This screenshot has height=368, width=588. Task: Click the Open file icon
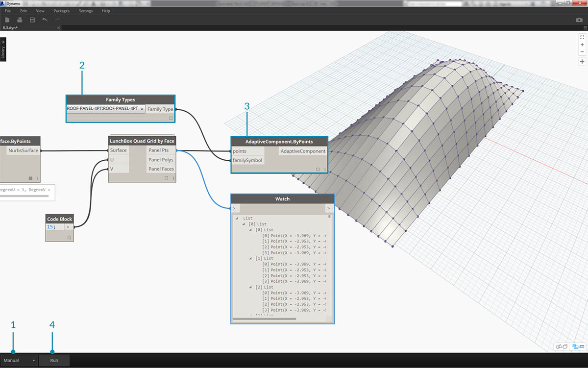[20, 20]
